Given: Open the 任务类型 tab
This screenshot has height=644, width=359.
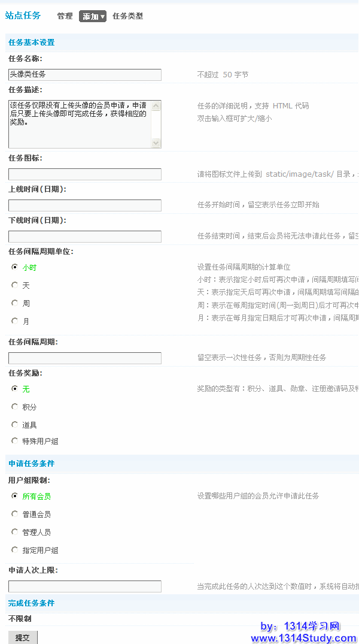Looking at the screenshot, I should coord(127,16).
